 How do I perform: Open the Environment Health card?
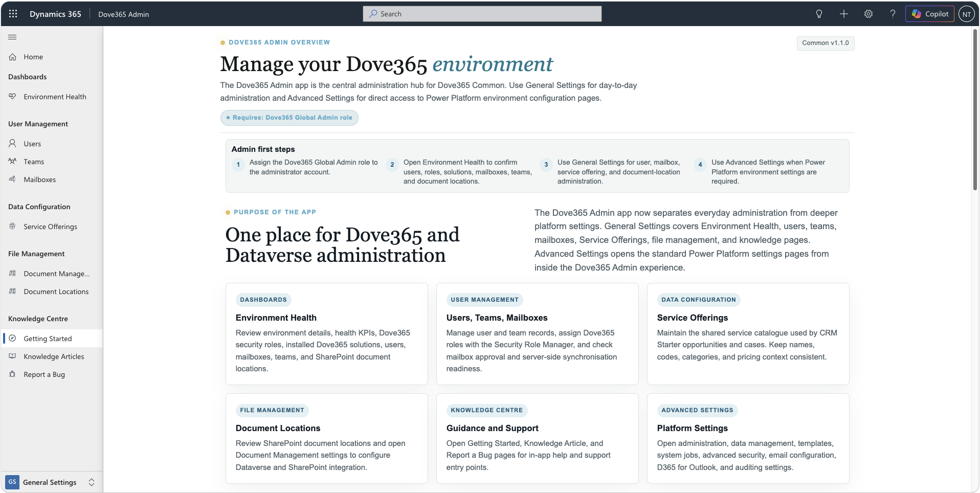[327, 334]
